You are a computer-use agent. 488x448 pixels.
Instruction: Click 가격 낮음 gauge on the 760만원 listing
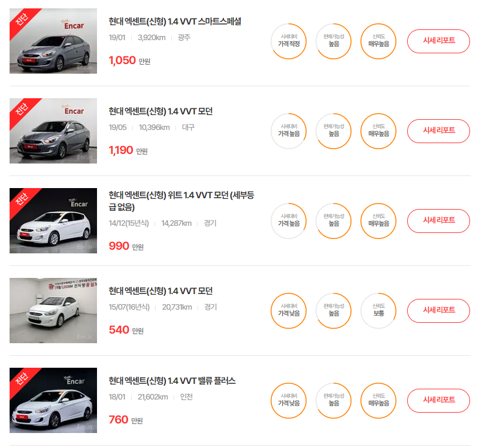(x=289, y=401)
